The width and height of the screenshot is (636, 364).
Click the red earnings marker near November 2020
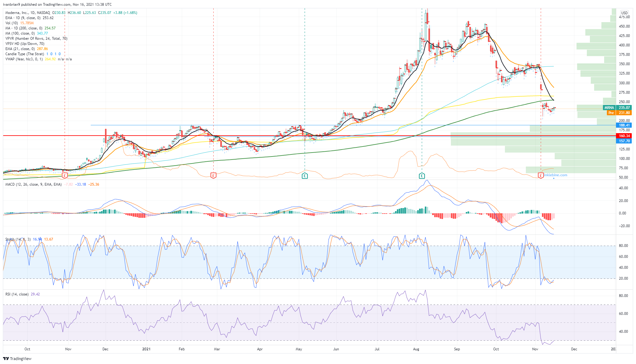64,176
